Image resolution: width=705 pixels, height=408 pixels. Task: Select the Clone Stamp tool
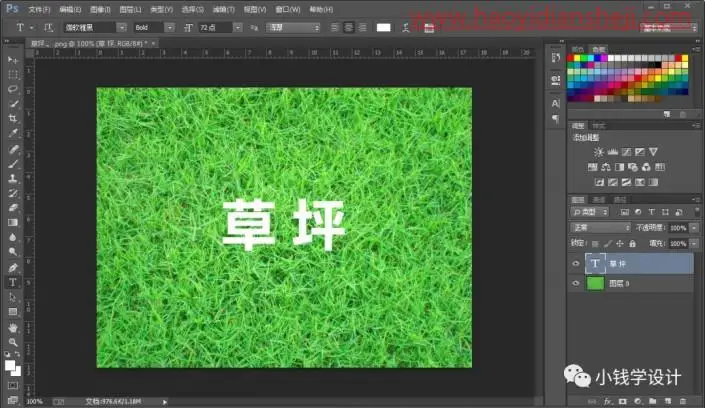tap(13, 179)
